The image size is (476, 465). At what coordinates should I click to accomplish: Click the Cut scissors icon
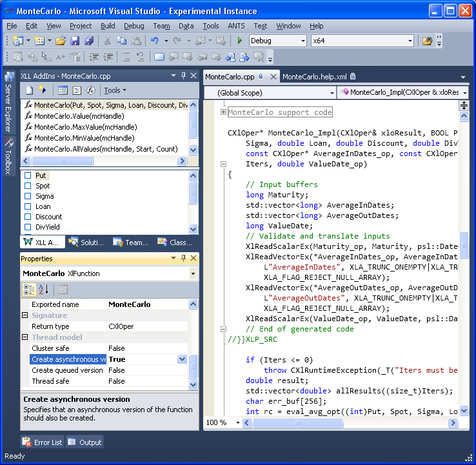[x=107, y=41]
